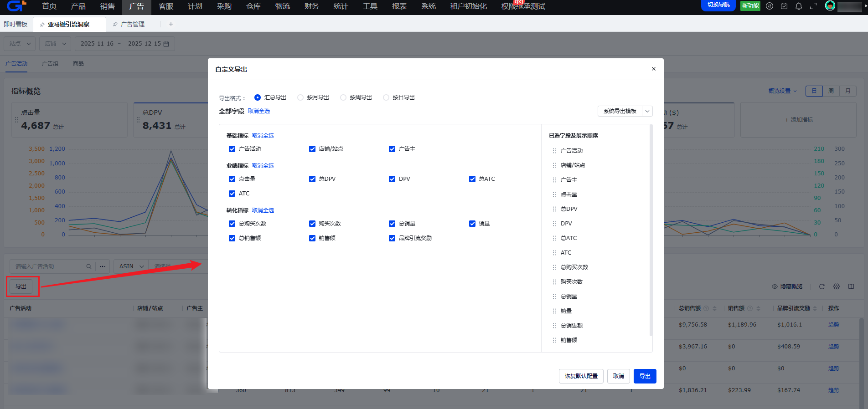Viewport: 868px width, 409px height.
Task: Click the scrollbar in selected fields panel
Action: pyautogui.click(x=651, y=228)
